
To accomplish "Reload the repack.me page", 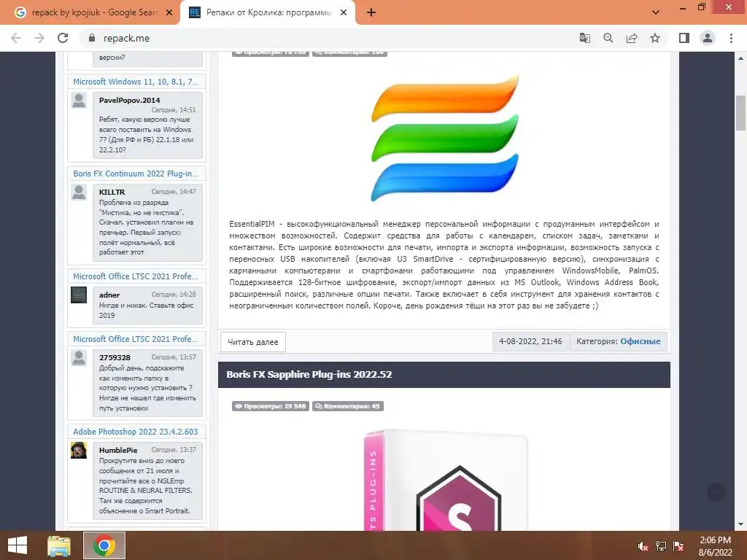I will pos(63,38).
